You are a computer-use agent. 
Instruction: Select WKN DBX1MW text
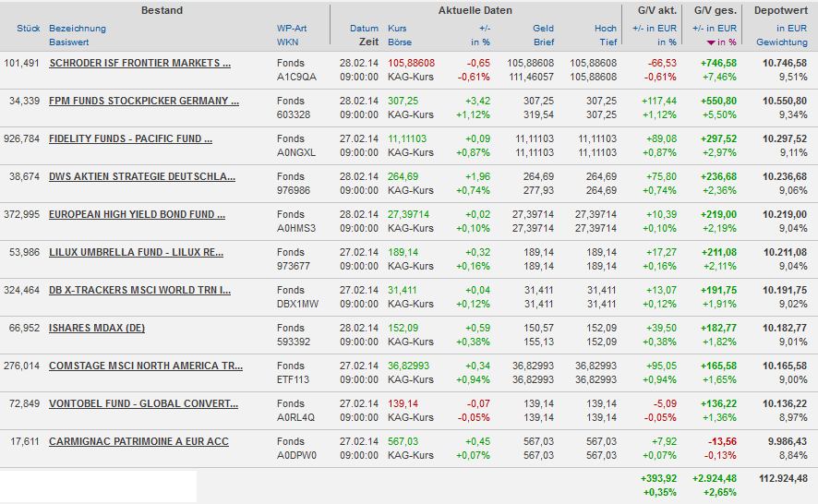(x=297, y=305)
